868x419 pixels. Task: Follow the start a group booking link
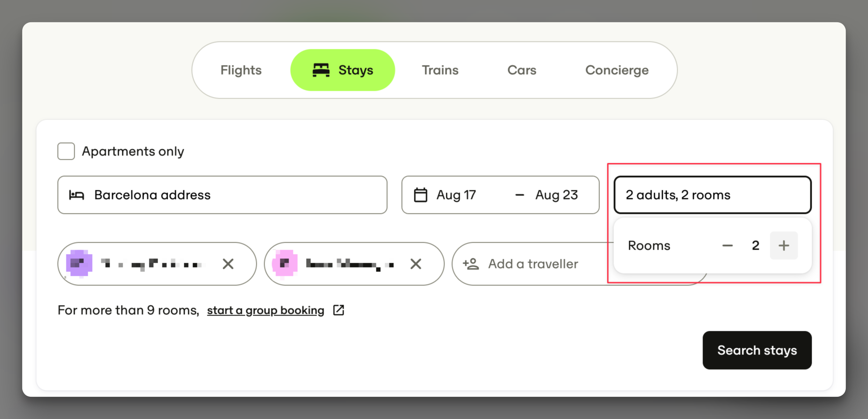click(x=265, y=310)
